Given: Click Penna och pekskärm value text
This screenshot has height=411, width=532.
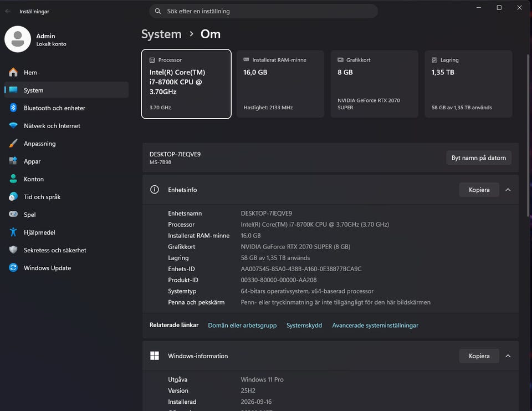Looking at the screenshot, I should pyautogui.click(x=336, y=302).
